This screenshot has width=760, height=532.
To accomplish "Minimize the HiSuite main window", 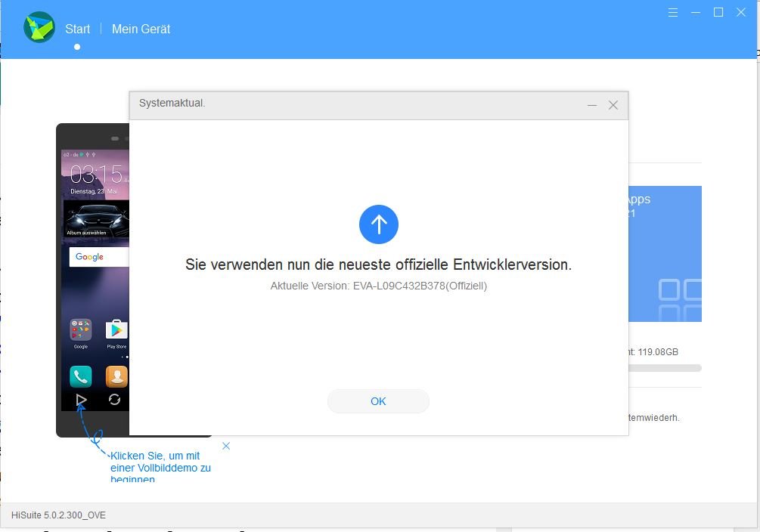I will [x=696, y=13].
